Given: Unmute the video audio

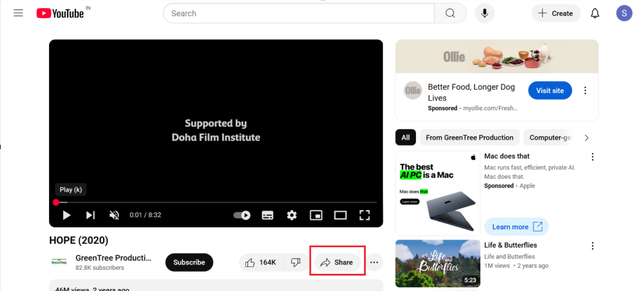Looking at the screenshot, I should [114, 215].
